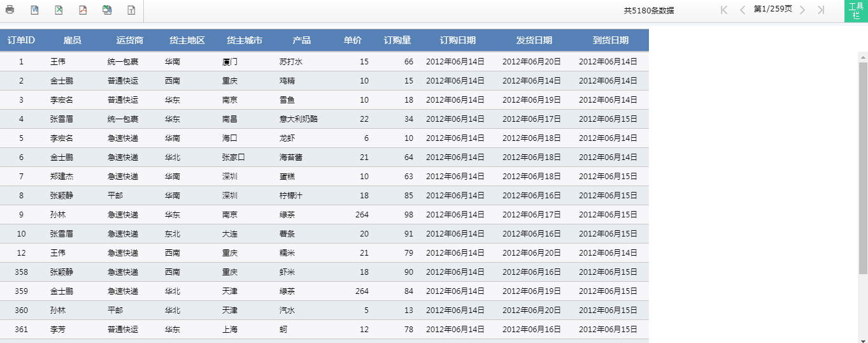
Task: Click the 运货商 column header
Action: pyautogui.click(x=130, y=40)
